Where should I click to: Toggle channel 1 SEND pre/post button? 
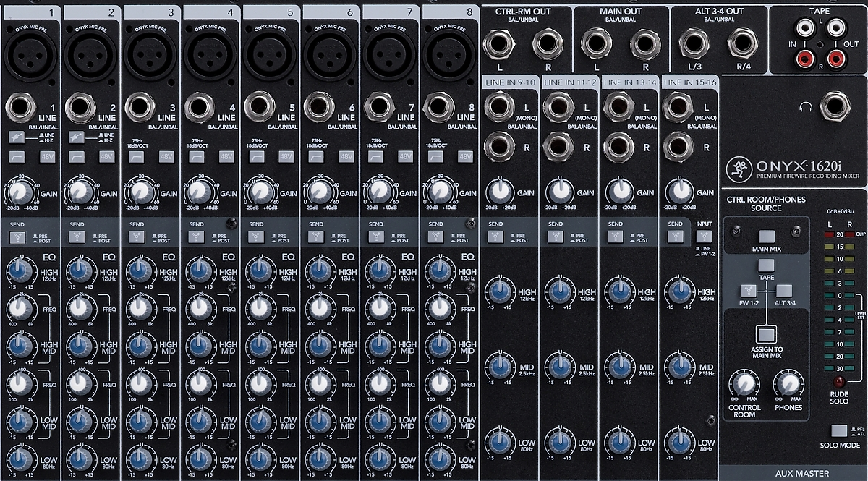17,236
